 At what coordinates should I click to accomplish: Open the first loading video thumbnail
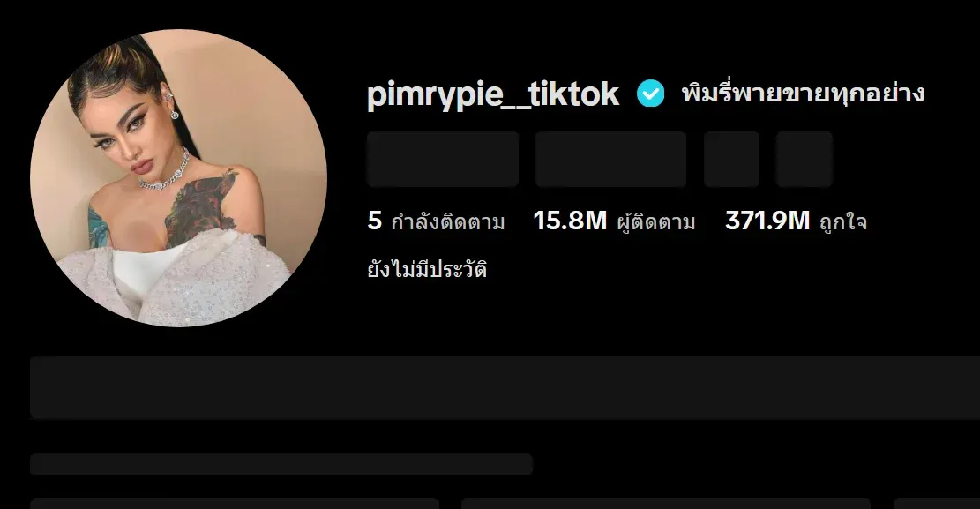pyautogui.click(x=235, y=504)
